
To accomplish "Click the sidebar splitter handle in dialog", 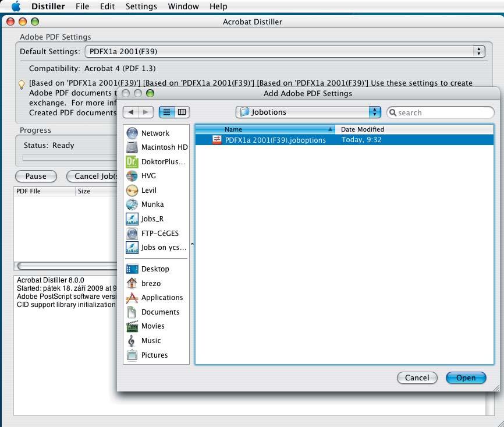I will pyautogui.click(x=192, y=244).
